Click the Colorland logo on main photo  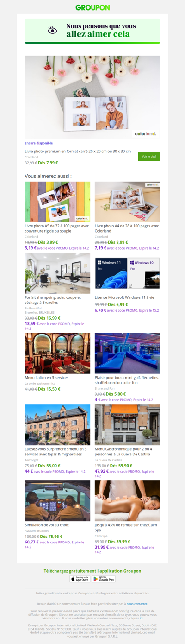(146, 134)
